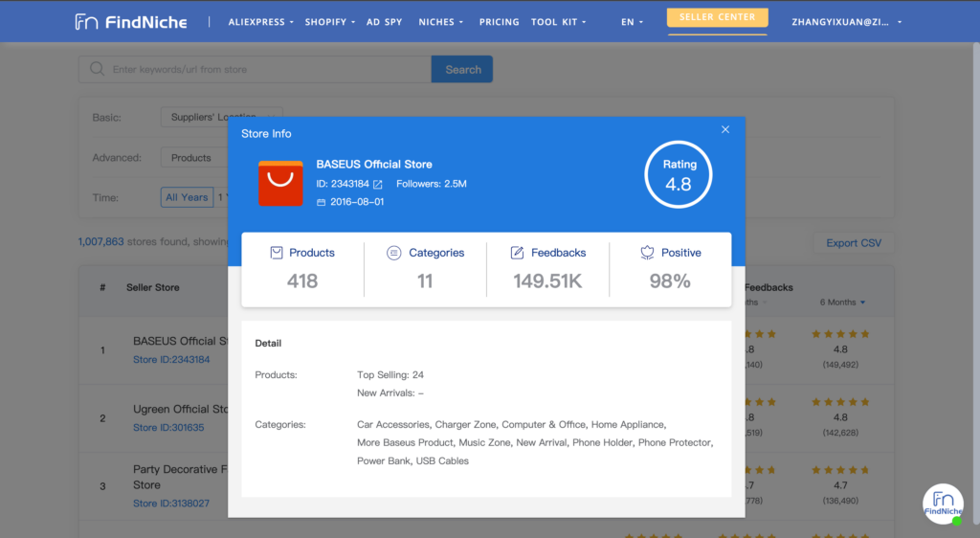Click the Products box icon

coord(277,253)
